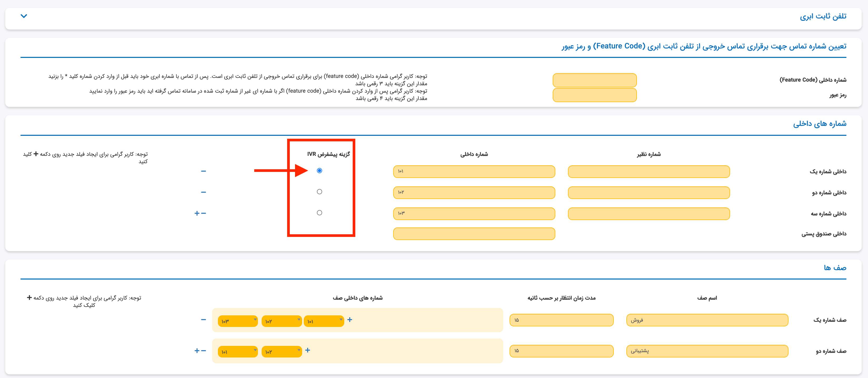Edit queue name field فروش

point(707,320)
